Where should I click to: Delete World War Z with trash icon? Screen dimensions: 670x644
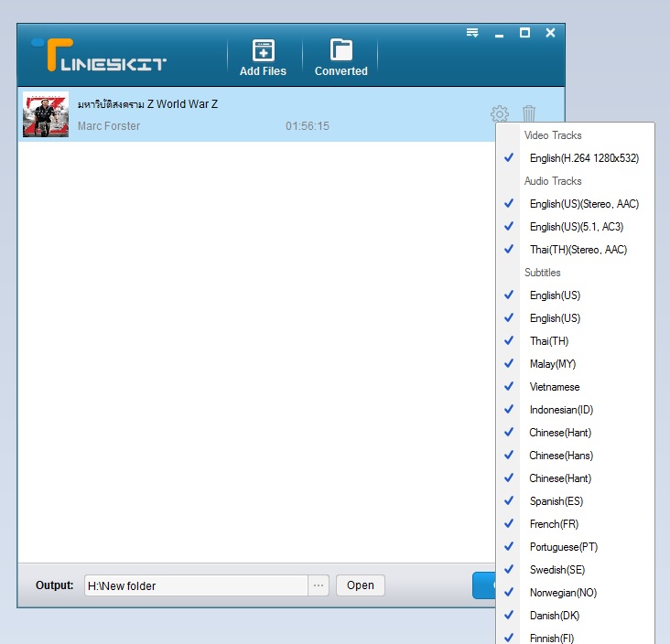coord(528,114)
